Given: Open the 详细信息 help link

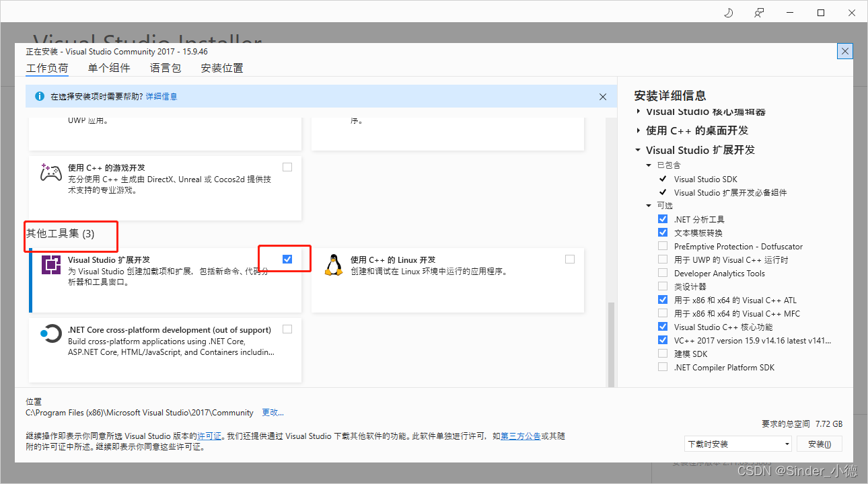Looking at the screenshot, I should coord(161,97).
